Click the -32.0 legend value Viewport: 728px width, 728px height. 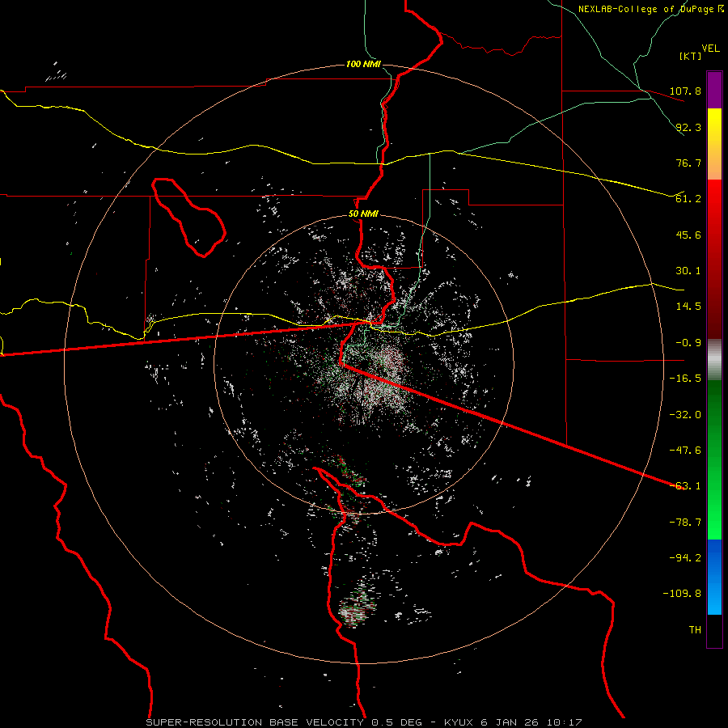coord(685,415)
